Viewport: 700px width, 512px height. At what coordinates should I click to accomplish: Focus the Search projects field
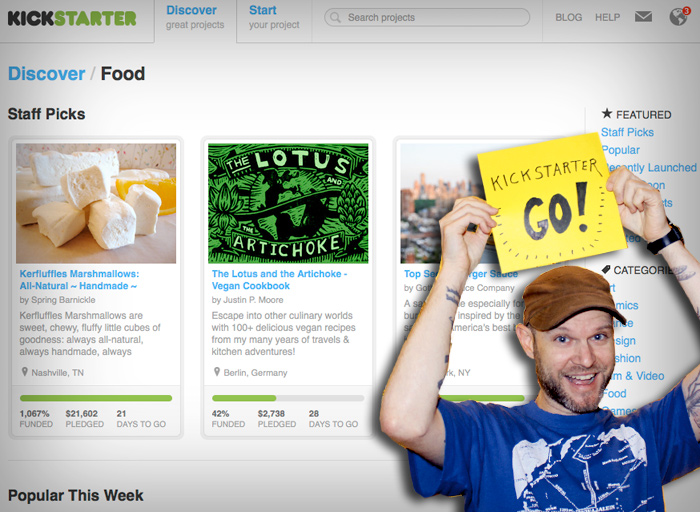(x=427, y=17)
